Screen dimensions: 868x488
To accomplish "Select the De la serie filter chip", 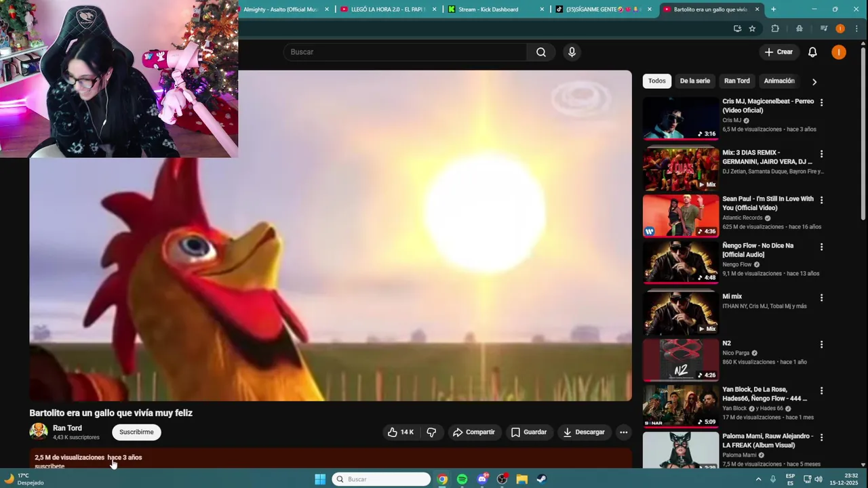I will (695, 81).
